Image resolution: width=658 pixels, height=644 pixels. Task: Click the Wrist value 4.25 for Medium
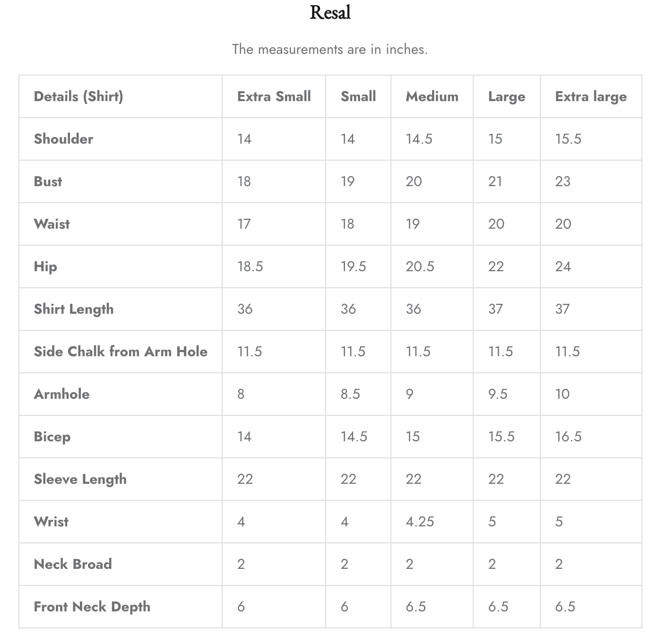pos(419,522)
